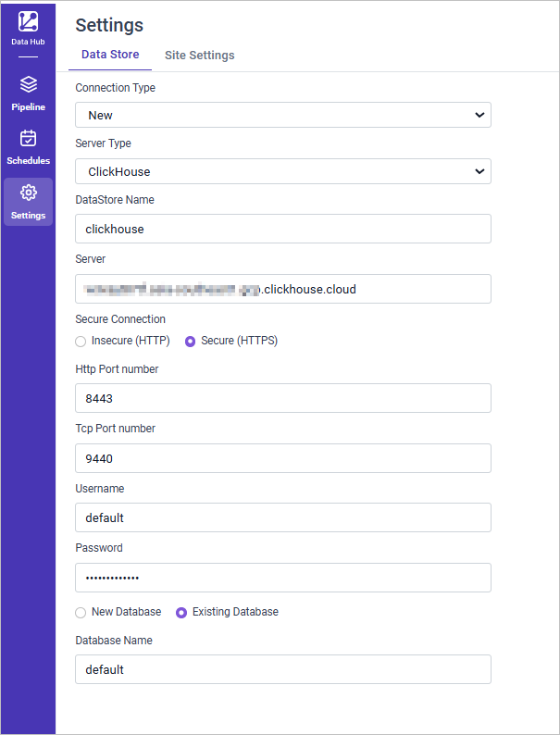
Task: Open the Pipeline section icon
Action: (x=28, y=85)
